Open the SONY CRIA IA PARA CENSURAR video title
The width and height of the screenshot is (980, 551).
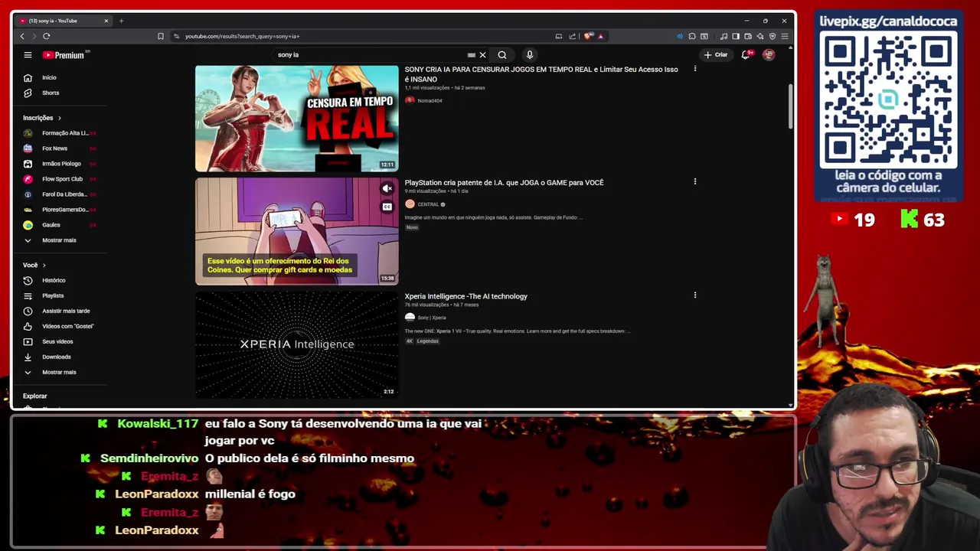click(541, 74)
